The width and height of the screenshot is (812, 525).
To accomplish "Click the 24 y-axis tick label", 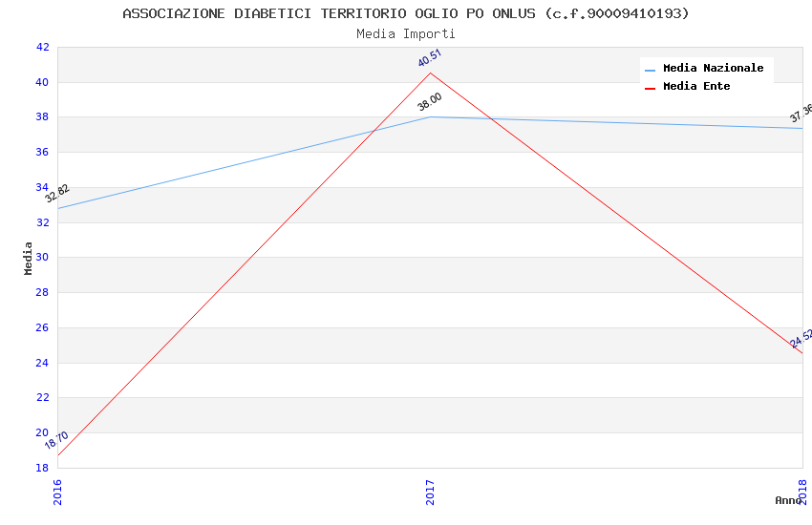I will 42,363.
